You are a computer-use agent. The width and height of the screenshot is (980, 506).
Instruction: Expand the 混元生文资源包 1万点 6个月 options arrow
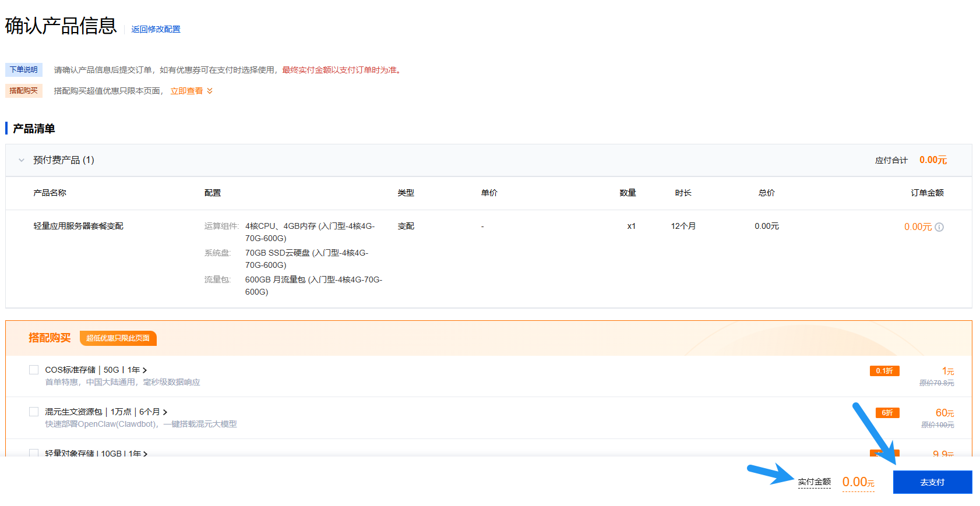point(165,412)
